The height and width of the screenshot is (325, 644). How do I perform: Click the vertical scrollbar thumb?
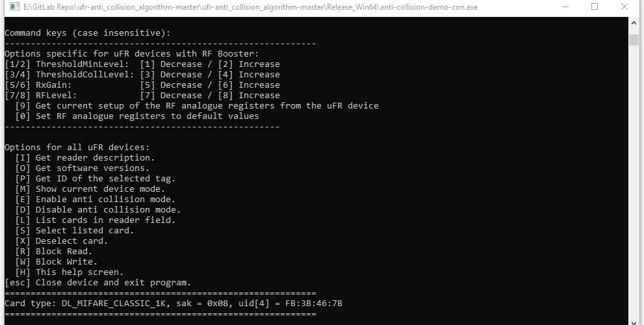(634, 40)
